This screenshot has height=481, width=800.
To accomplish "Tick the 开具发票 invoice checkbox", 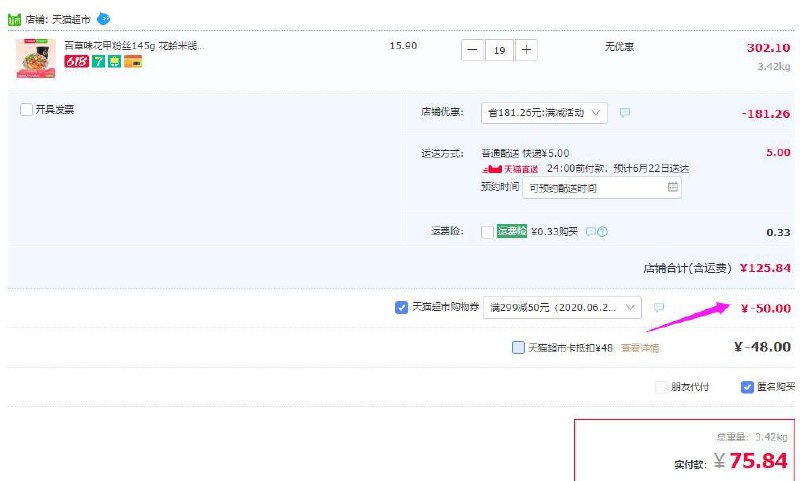I will (27, 110).
